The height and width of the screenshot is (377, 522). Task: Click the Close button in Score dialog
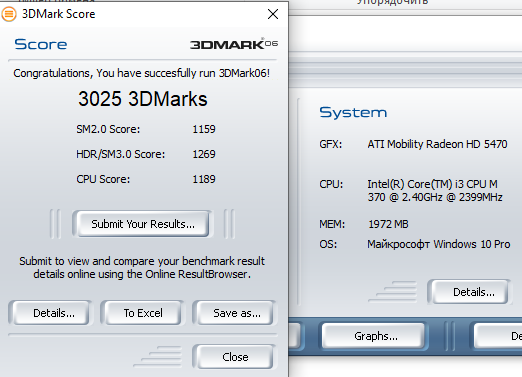point(235,357)
